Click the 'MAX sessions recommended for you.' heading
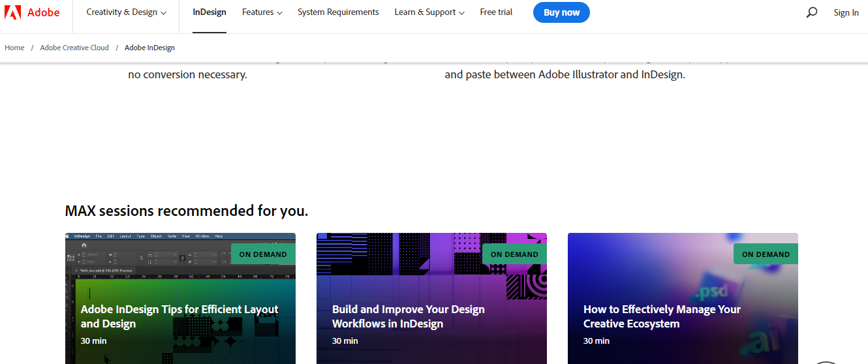This screenshot has height=364, width=868. (x=187, y=211)
